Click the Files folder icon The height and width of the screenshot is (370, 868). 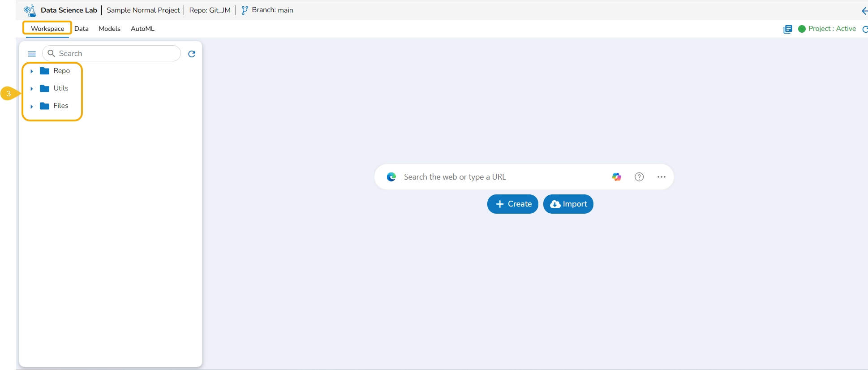(x=44, y=106)
